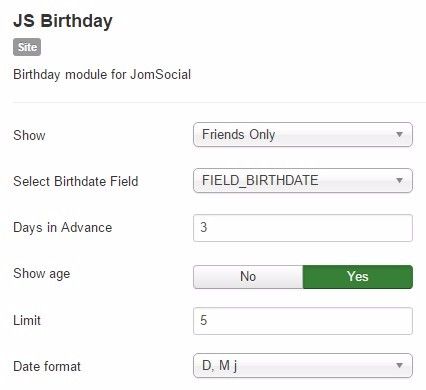Click the Days in Advance input field

[x=303, y=228]
